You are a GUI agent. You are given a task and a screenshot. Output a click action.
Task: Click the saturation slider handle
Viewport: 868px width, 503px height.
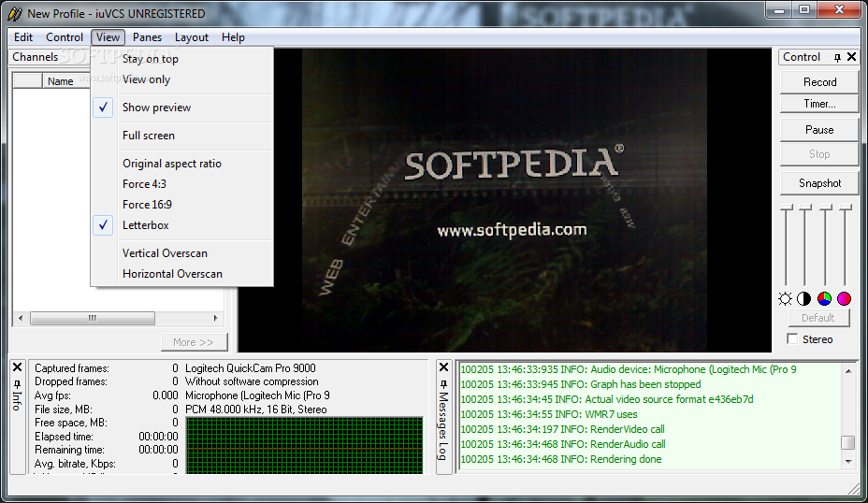click(x=846, y=208)
